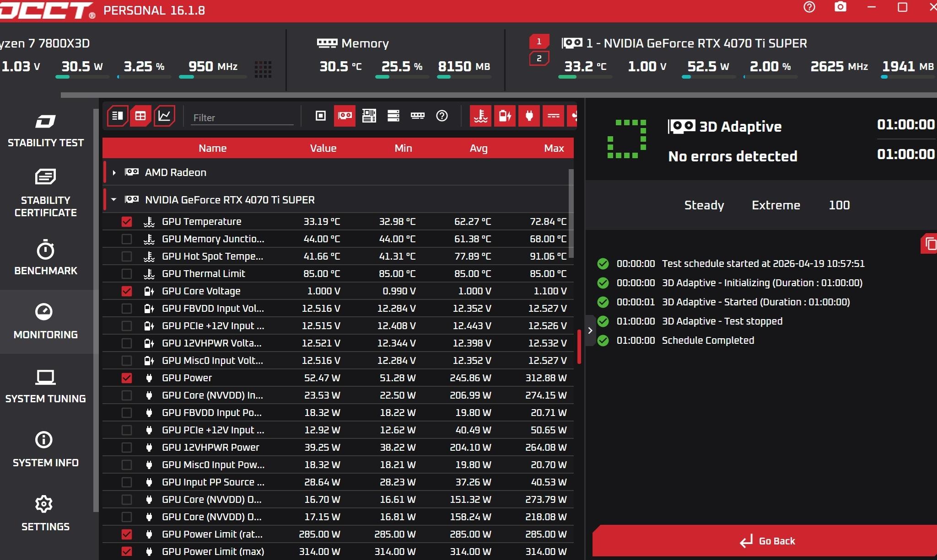
Task: Expand the AMD Radeon sensor group
Action: [x=114, y=172]
